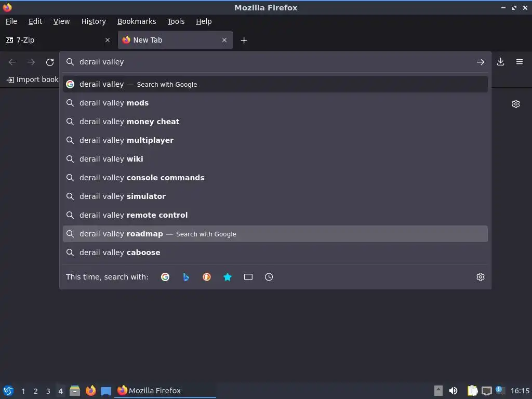The width and height of the screenshot is (532, 399).
Task: Switch to workspace 4
Action: coord(60,391)
